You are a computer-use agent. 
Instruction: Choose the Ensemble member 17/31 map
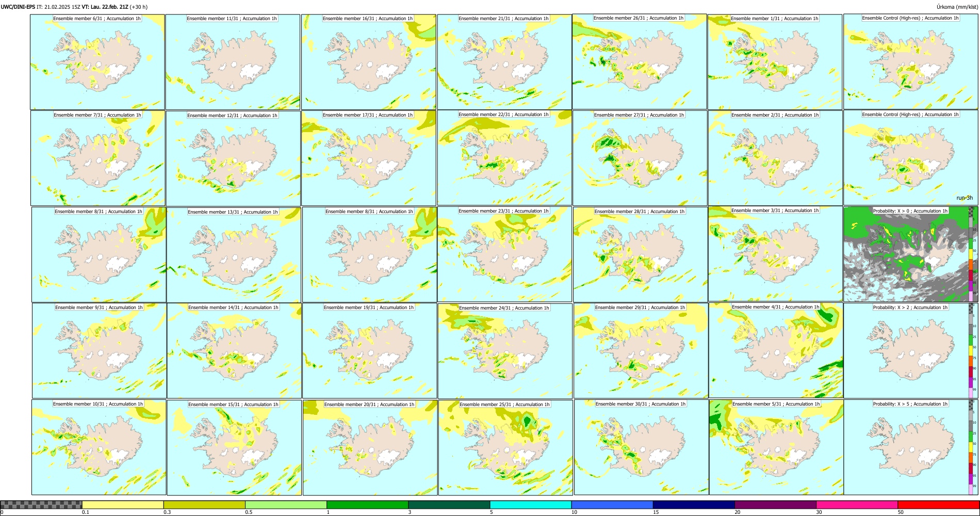coord(369,158)
